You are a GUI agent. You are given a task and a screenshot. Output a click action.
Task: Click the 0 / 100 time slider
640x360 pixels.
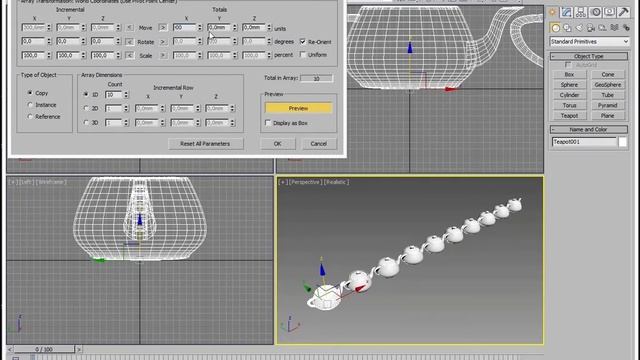pyautogui.click(x=44, y=349)
